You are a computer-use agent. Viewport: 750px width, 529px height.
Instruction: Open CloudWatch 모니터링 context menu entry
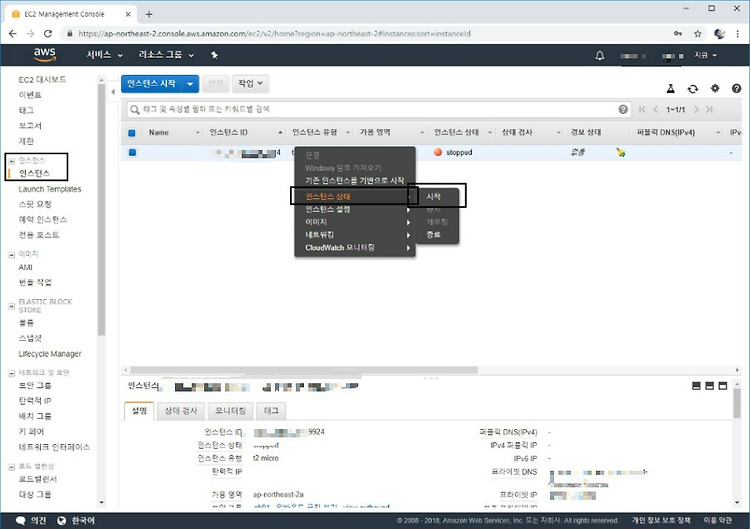tap(354, 248)
